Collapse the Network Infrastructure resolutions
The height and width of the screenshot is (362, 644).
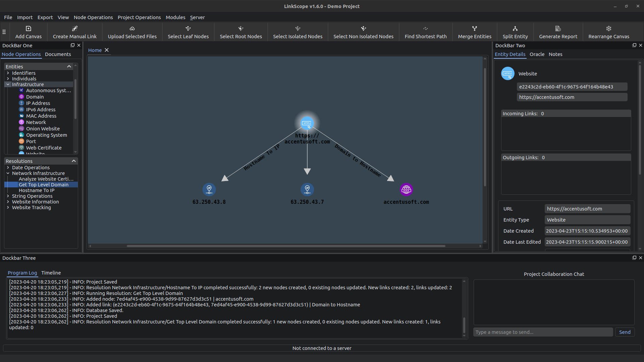tap(8, 173)
